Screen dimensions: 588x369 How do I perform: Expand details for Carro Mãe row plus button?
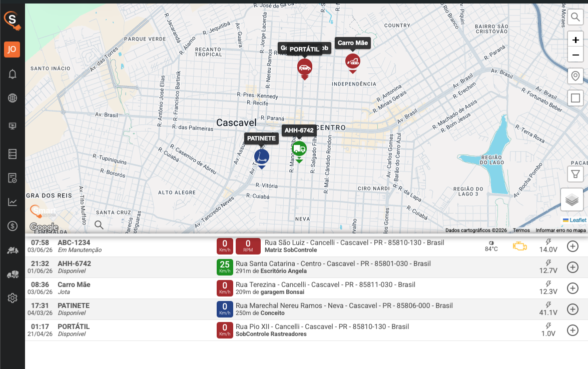coord(572,288)
